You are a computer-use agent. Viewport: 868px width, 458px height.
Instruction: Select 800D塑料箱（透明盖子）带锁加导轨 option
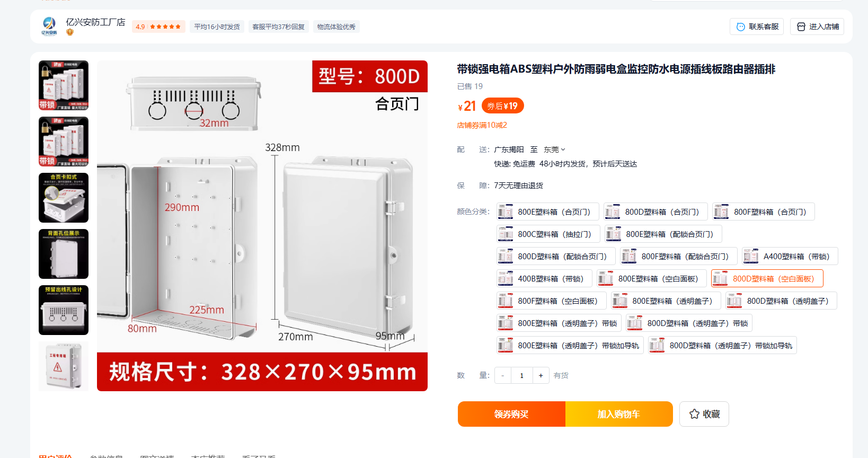pos(722,345)
